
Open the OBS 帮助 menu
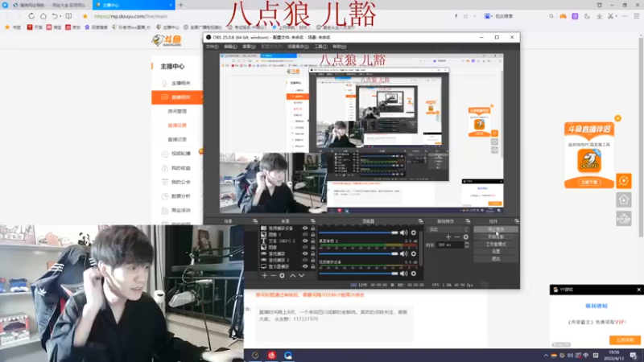339,47
